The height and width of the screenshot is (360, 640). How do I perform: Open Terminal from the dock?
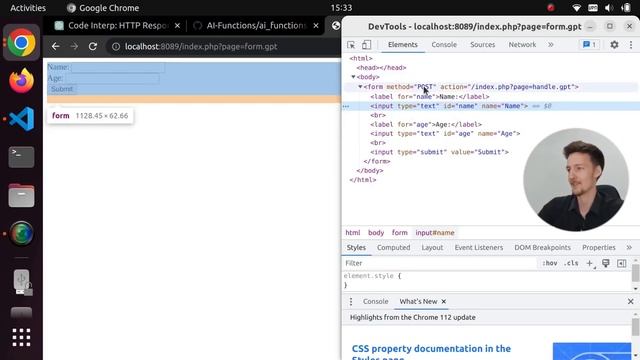(21, 157)
